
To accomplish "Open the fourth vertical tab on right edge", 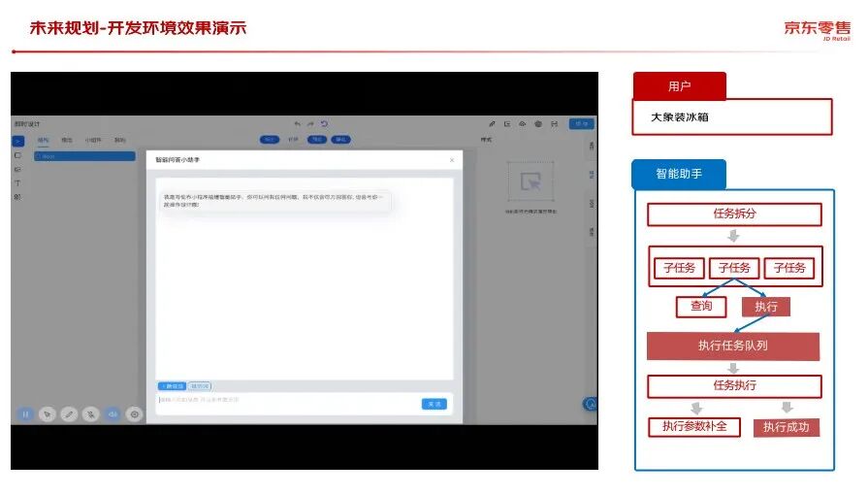I will (592, 231).
